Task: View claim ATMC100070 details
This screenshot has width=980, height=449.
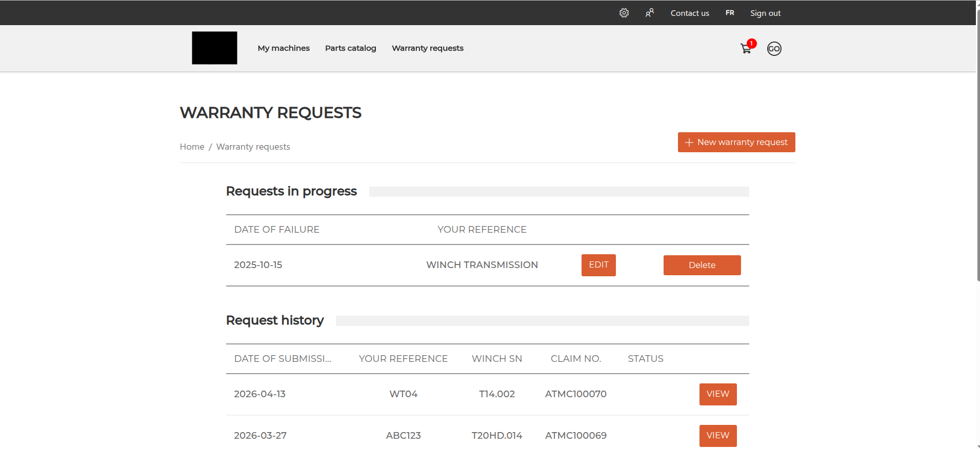Action: pos(718,394)
